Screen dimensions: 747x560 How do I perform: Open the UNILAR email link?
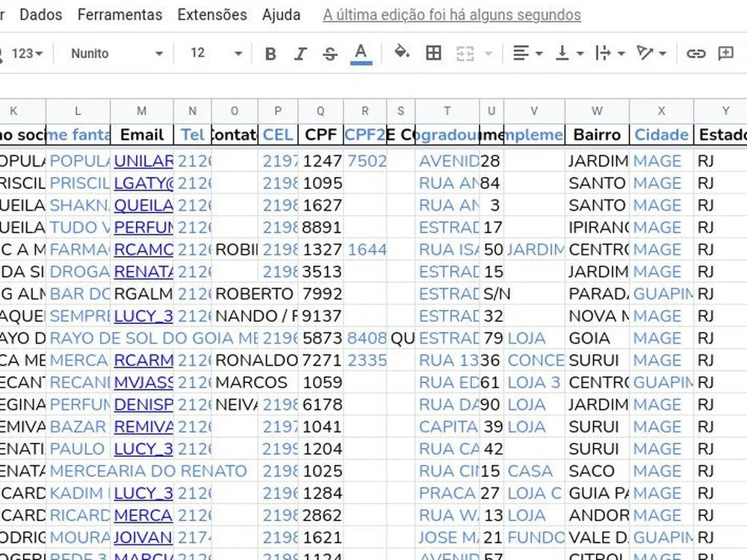click(x=143, y=161)
